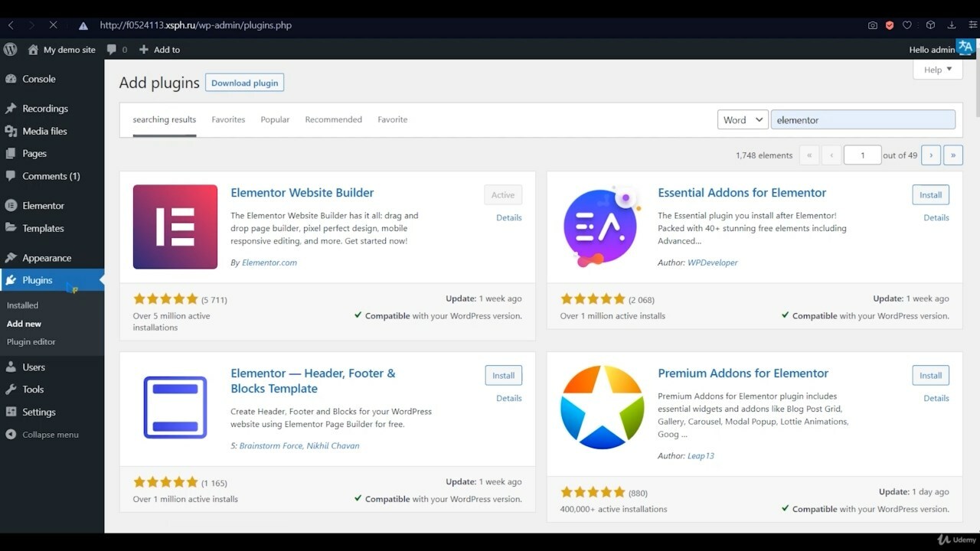The height and width of the screenshot is (551, 980).
Task: Install Premium Addons for Elementor
Action: pyautogui.click(x=931, y=376)
